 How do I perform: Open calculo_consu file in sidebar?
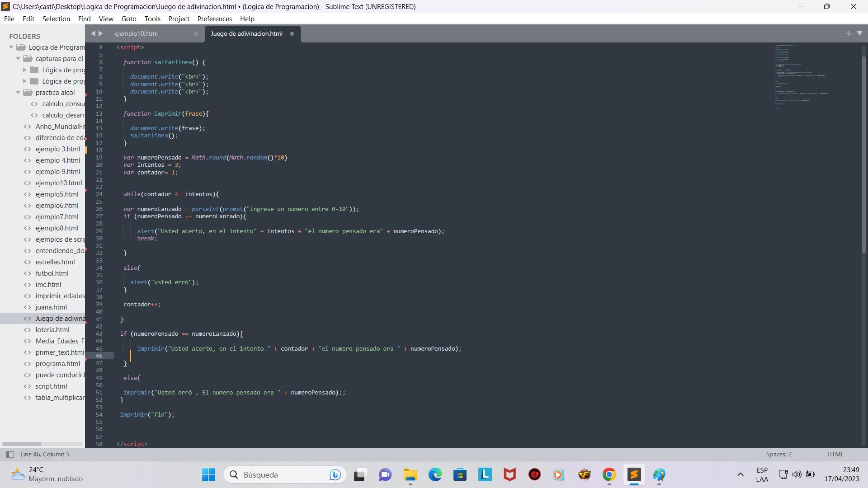tap(63, 103)
